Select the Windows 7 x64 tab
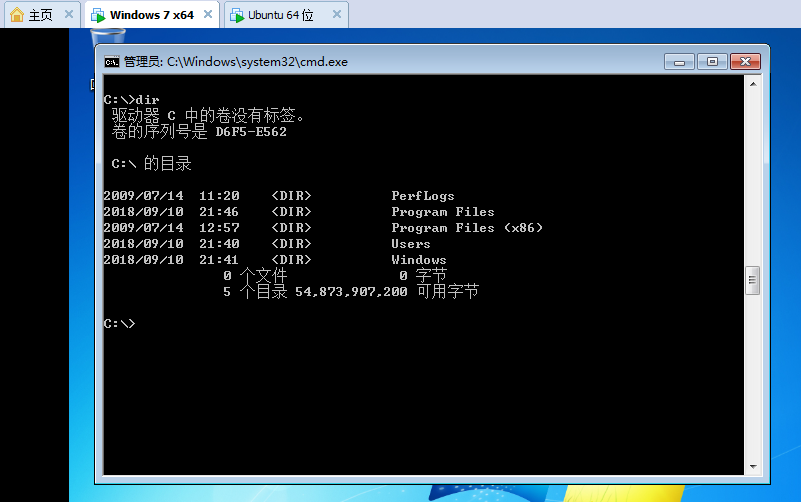The height and width of the screenshot is (502, 801). tap(152, 15)
